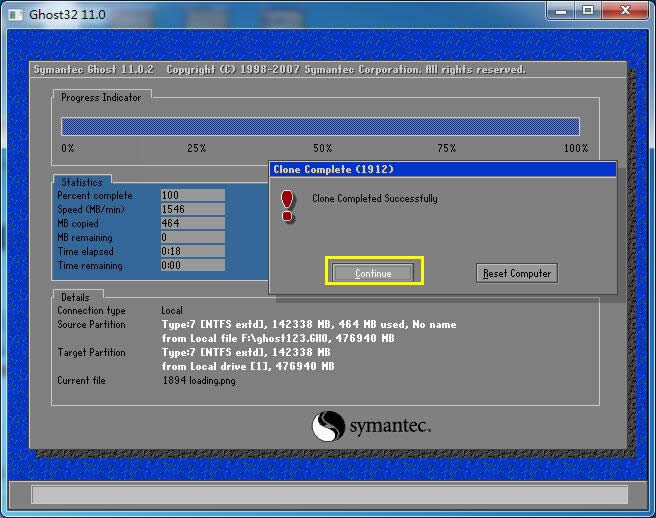Maximize the Ghost32 11.0 window

588,10
